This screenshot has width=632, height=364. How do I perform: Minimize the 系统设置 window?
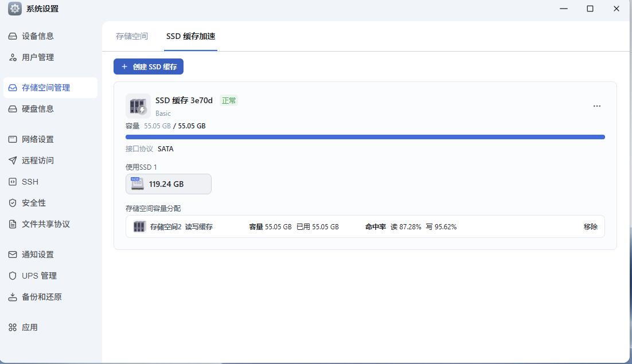(x=564, y=9)
